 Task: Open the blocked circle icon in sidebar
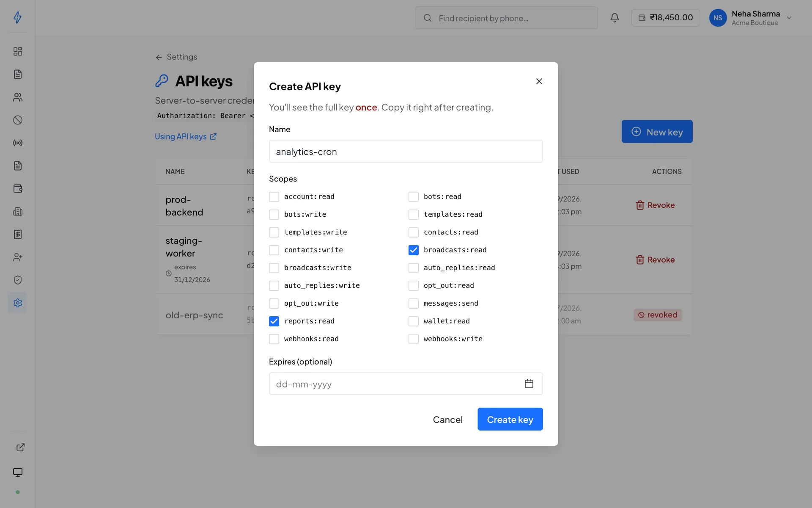point(17,120)
